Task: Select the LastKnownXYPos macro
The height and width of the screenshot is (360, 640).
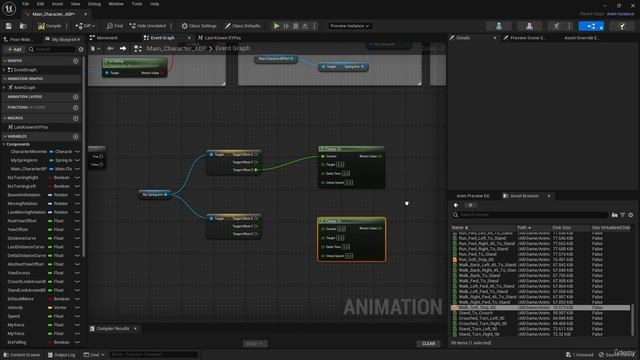Action: pos(28,127)
